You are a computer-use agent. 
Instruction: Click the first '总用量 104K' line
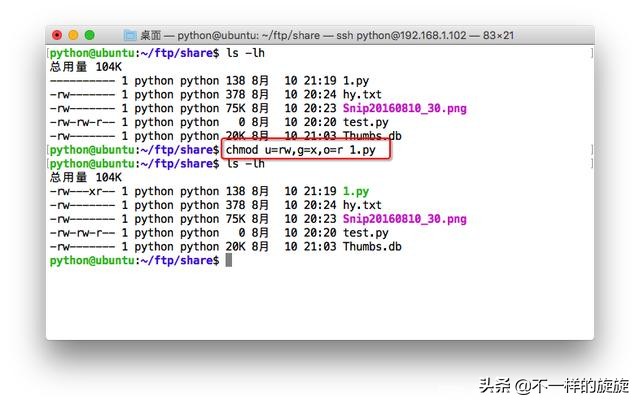point(86,67)
